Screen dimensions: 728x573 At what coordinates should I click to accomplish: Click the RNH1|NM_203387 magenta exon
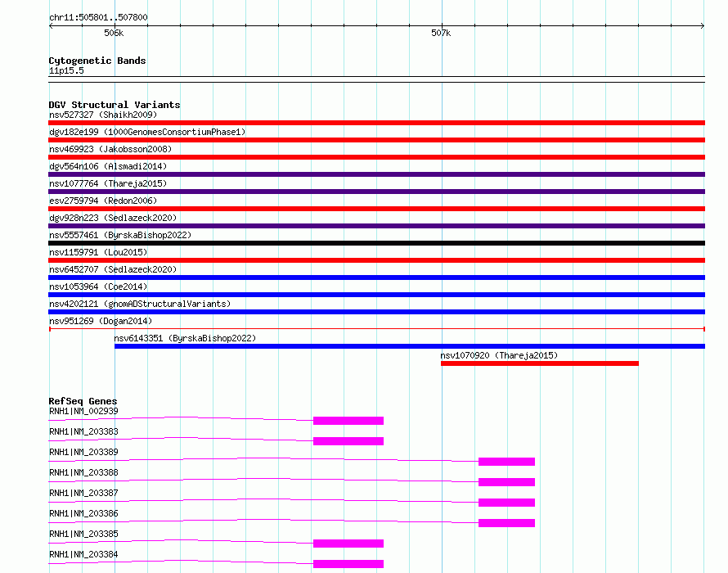(506, 503)
